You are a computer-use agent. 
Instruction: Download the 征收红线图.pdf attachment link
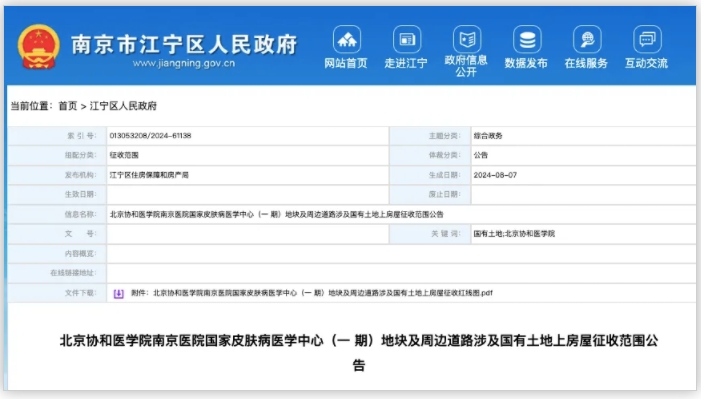tap(312, 293)
